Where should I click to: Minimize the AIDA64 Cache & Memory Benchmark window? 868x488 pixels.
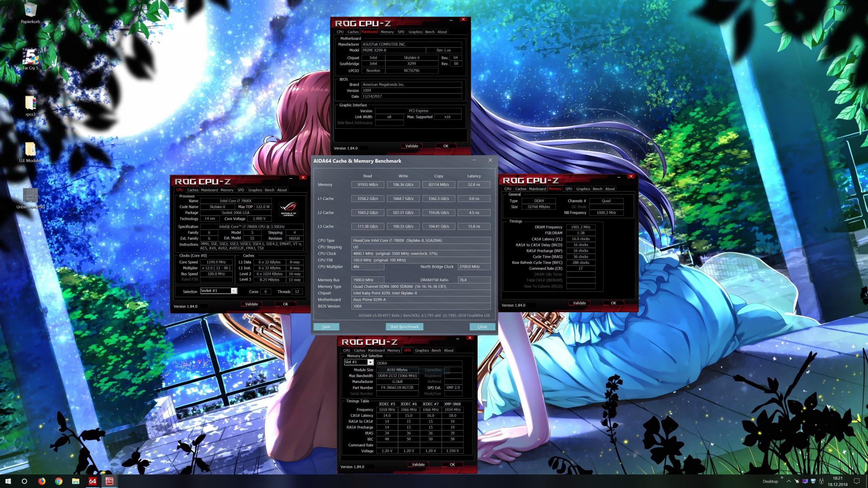click(x=474, y=160)
